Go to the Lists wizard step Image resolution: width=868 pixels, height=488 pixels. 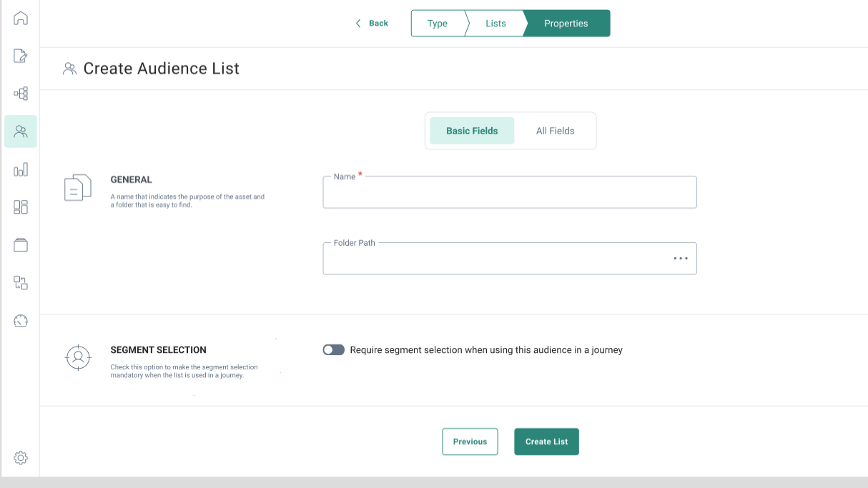(495, 24)
